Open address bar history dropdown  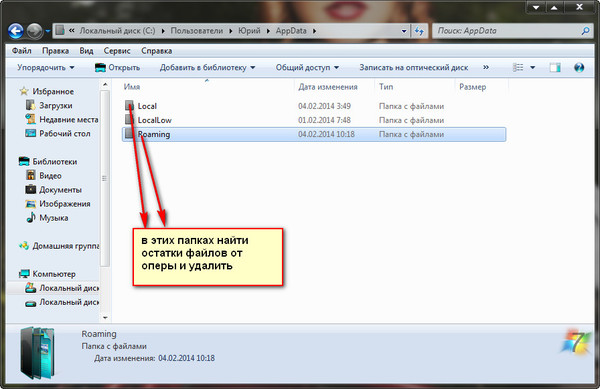(x=404, y=31)
